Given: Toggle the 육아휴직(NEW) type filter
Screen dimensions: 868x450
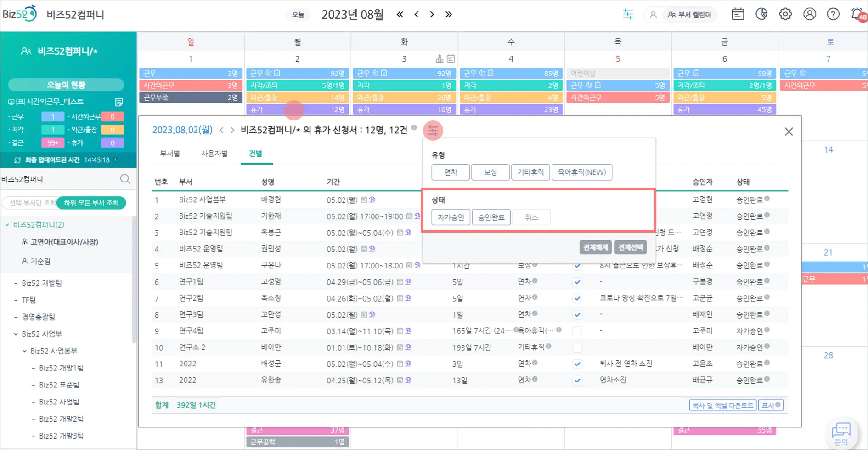Looking at the screenshot, I should pos(582,172).
